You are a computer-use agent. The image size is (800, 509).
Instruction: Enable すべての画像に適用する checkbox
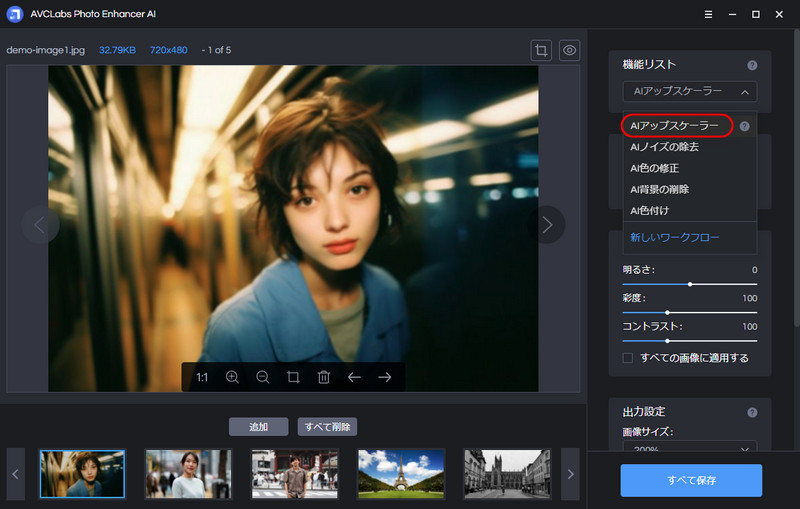tap(628, 358)
